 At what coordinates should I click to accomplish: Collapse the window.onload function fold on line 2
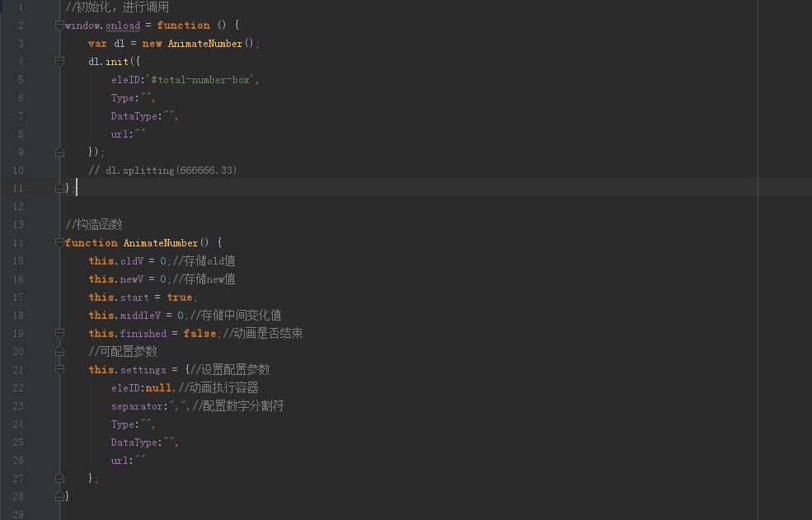(x=59, y=26)
